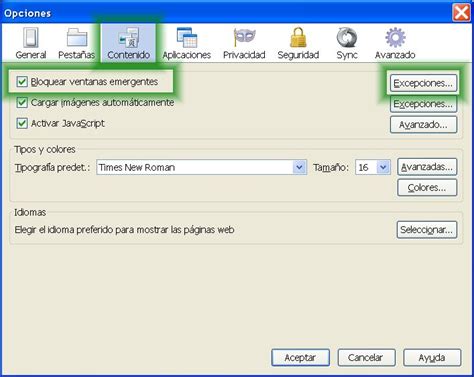Click the Tipos y colores heading

45,149
